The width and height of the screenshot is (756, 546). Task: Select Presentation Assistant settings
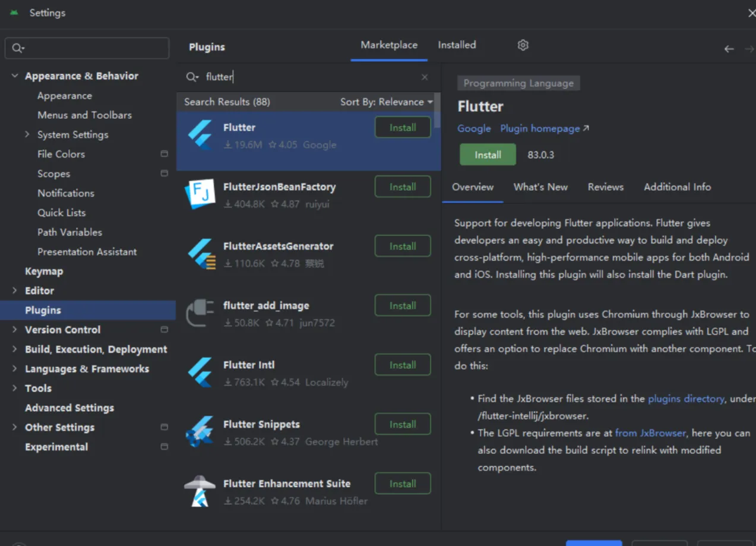87,252
